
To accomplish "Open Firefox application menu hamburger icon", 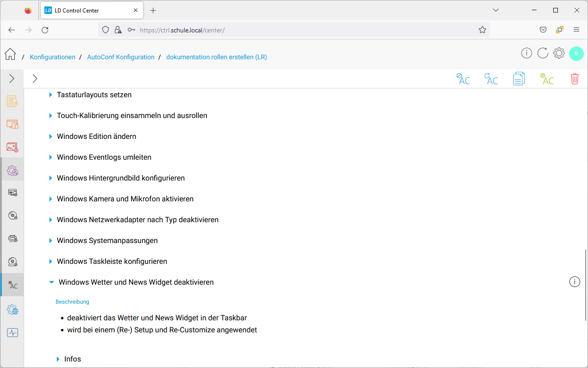I will coord(576,30).
